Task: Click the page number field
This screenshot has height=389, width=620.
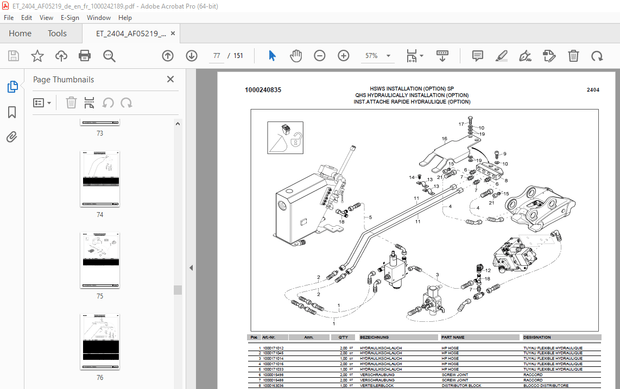Action: [x=217, y=56]
